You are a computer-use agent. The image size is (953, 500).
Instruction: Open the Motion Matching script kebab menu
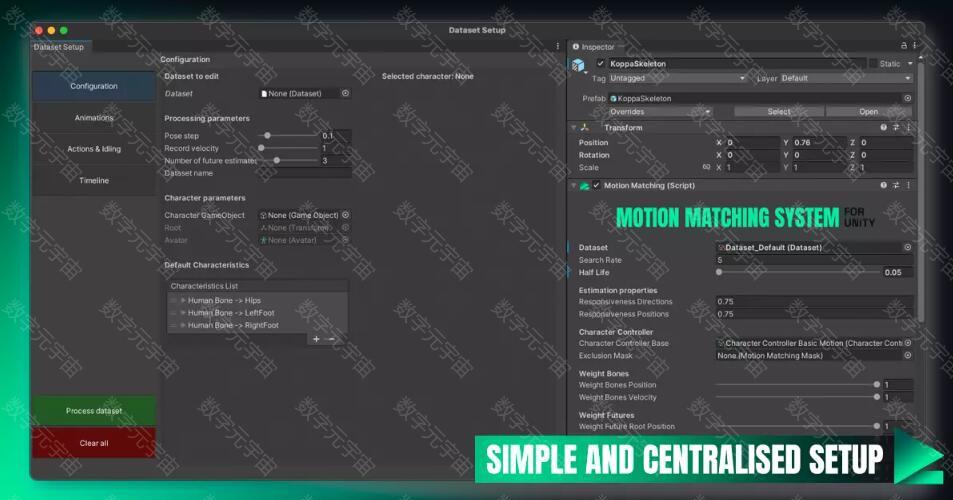[x=909, y=185]
